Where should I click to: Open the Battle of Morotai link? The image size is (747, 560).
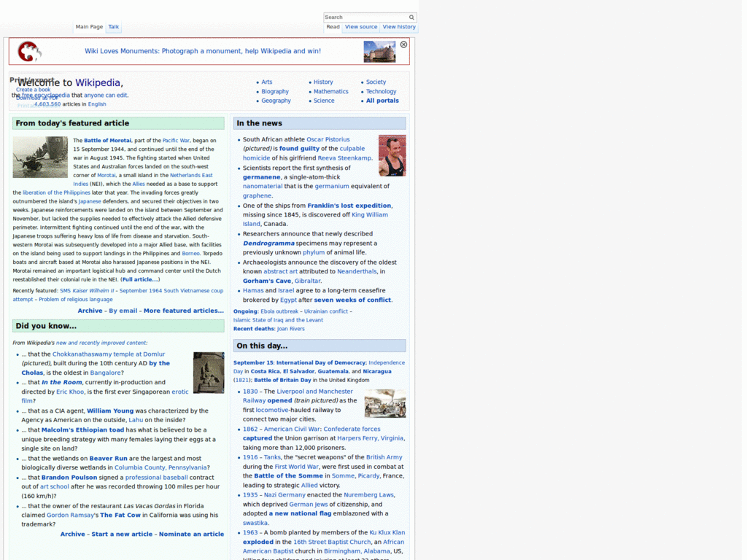107,141
